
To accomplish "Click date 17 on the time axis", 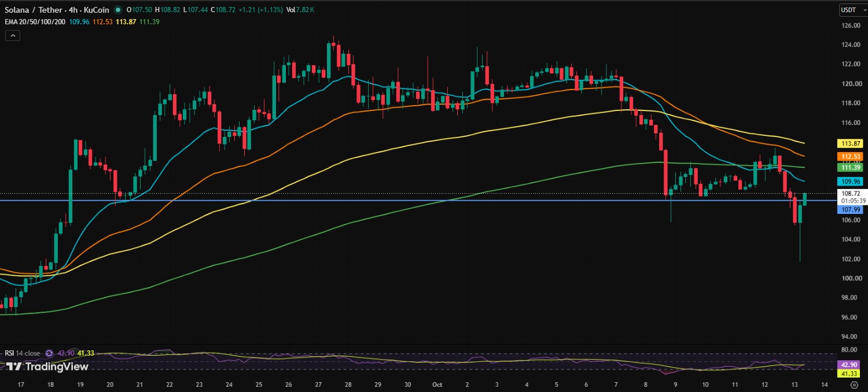I will (x=21, y=384).
